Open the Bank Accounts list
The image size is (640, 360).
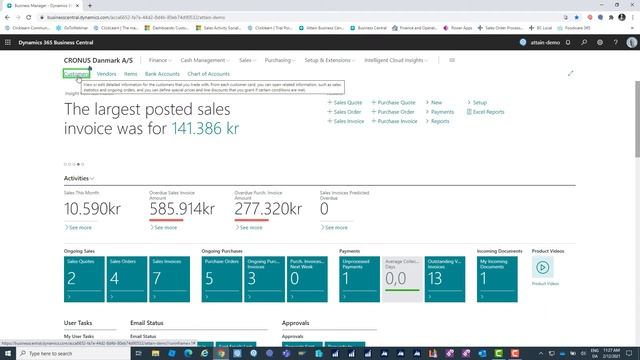(162, 74)
